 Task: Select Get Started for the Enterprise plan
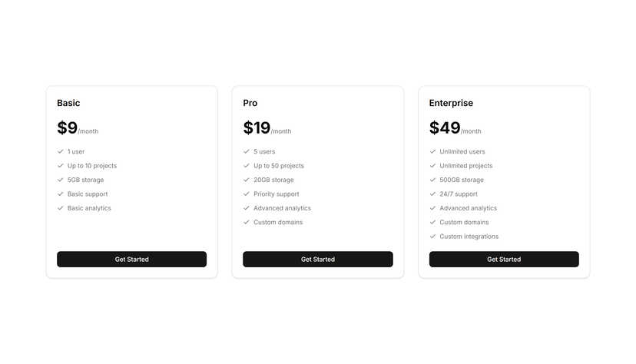point(504,259)
